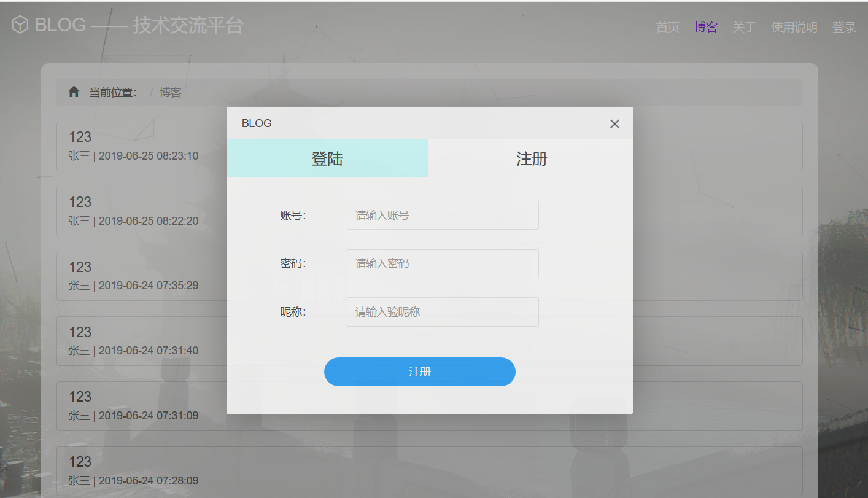Click the home icon in breadcrumb

coord(74,92)
